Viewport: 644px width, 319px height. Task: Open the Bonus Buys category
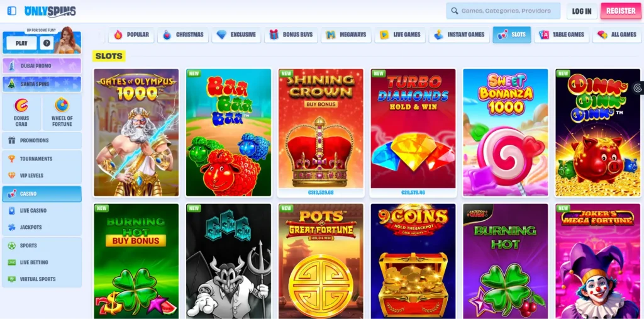point(291,35)
